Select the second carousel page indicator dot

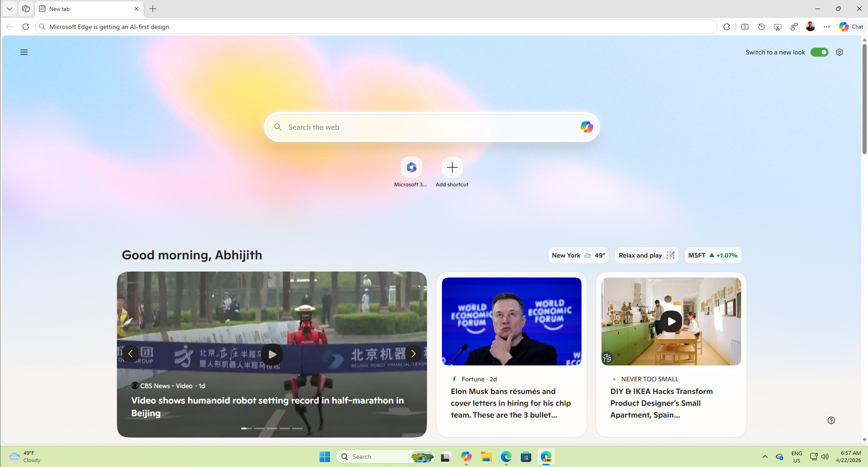pyautogui.click(x=259, y=428)
